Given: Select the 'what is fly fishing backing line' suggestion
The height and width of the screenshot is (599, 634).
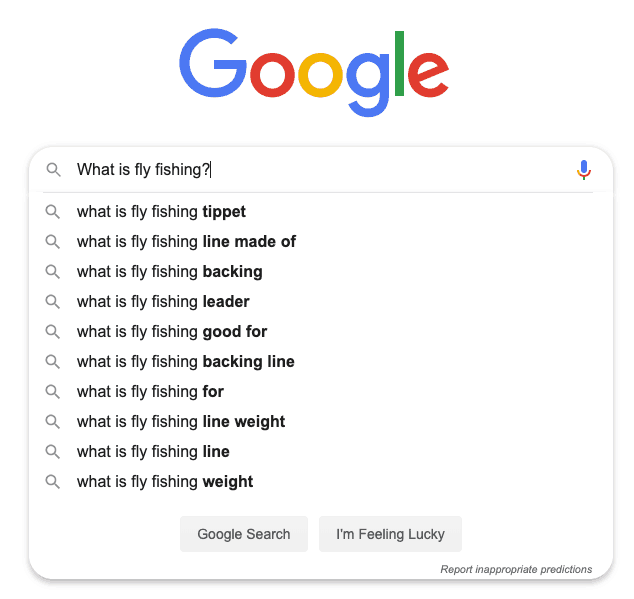Looking at the screenshot, I should tap(185, 362).
